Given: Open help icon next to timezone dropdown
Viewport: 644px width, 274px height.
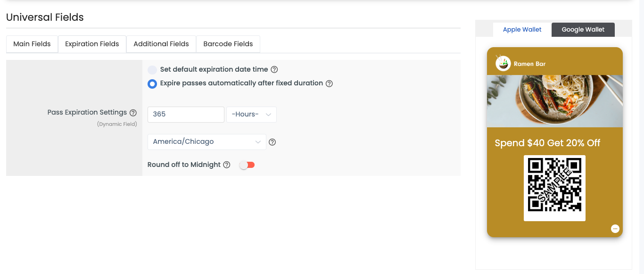Looking at the screenshot, I should click(272, 142).
